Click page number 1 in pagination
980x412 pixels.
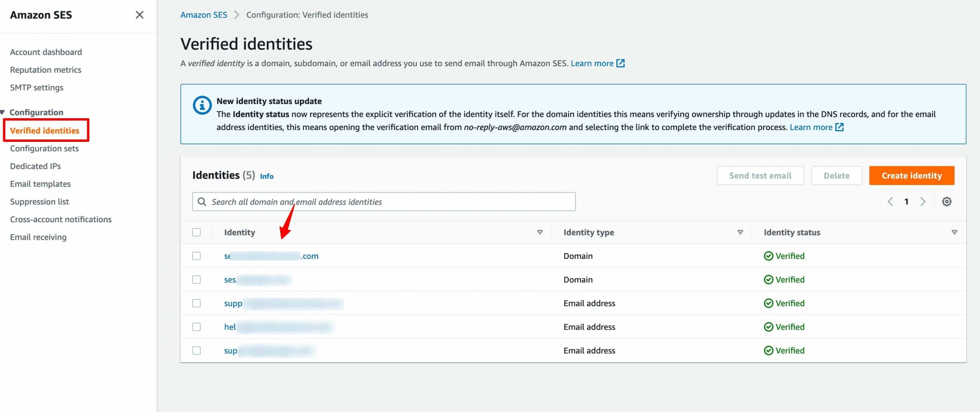point(906,202)
